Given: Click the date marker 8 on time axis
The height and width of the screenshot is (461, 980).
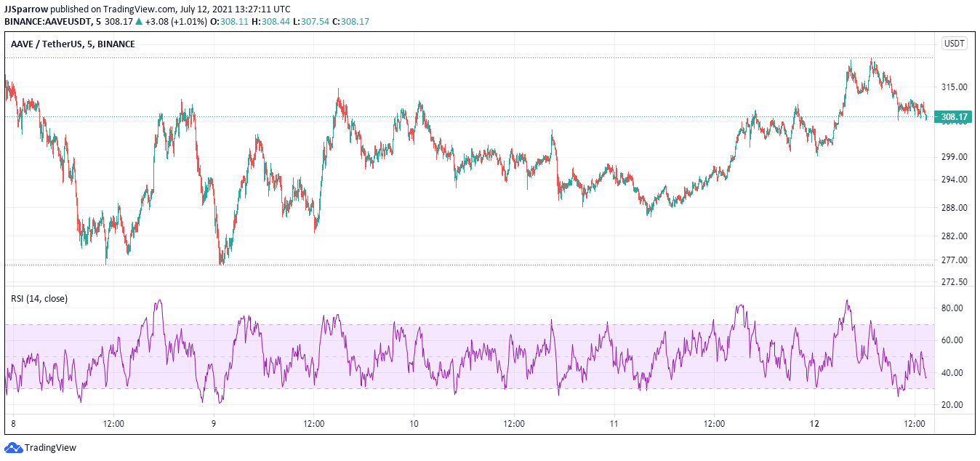Looking at the screenshot, I should [x=13, y=424].
